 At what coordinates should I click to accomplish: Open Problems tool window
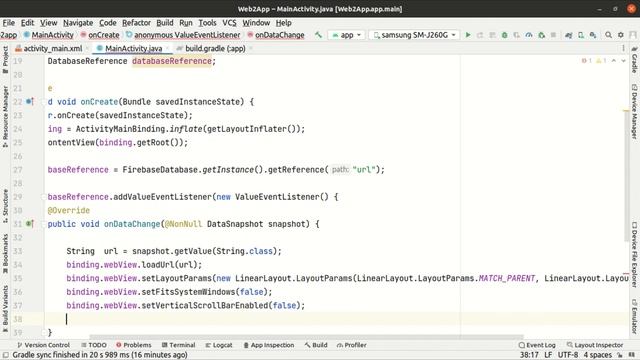click(133, 345)
